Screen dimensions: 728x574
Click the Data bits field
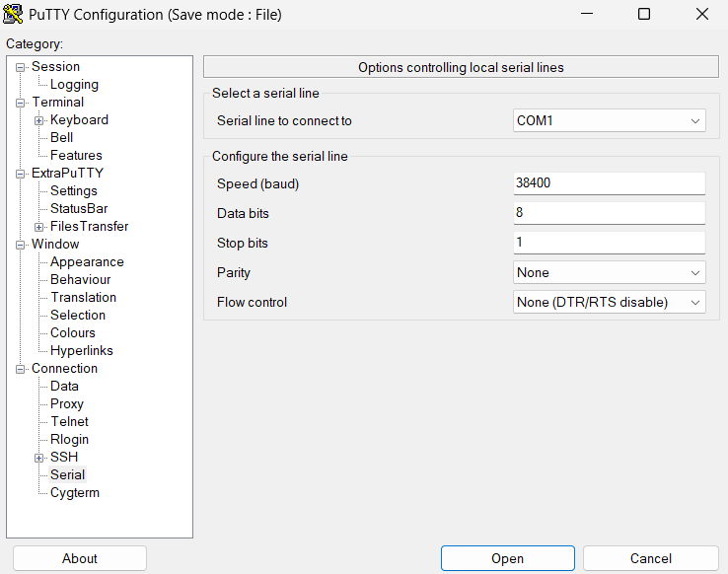point(610,213)
